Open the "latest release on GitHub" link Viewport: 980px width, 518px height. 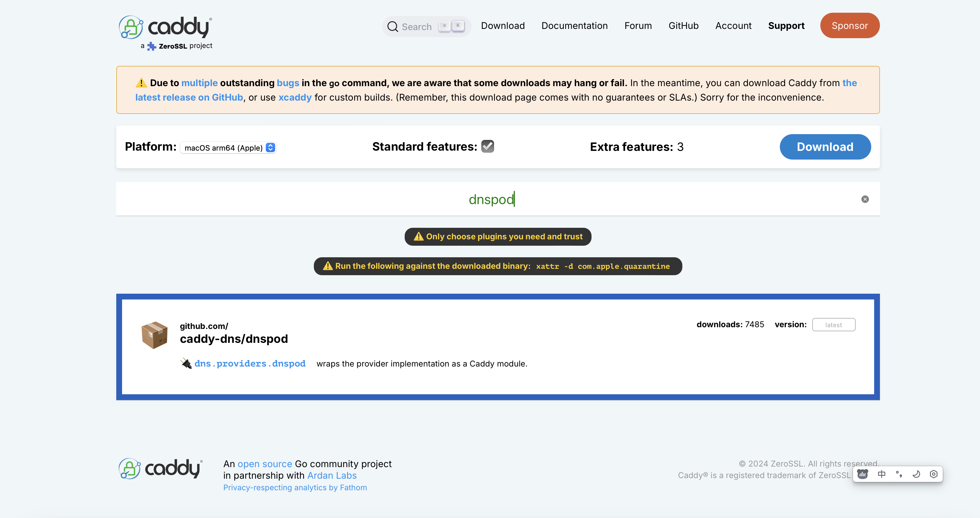pos(189,97)
